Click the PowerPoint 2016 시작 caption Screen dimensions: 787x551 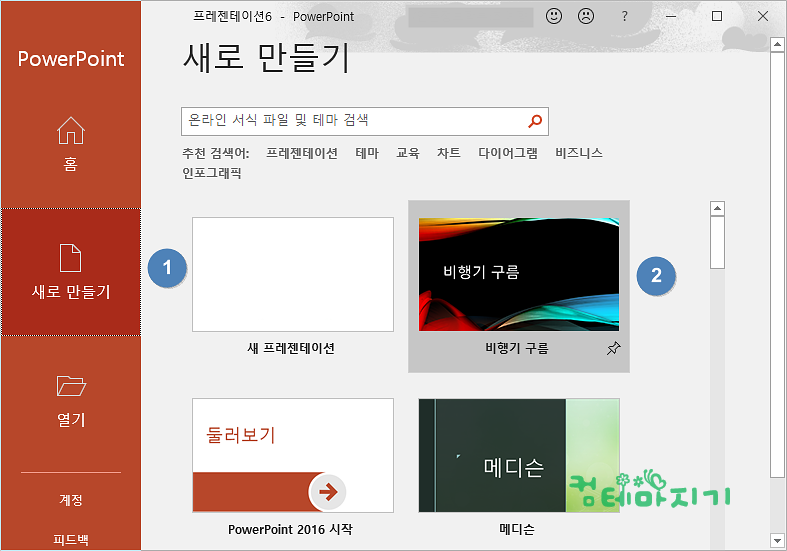click(x=291, y=529)
